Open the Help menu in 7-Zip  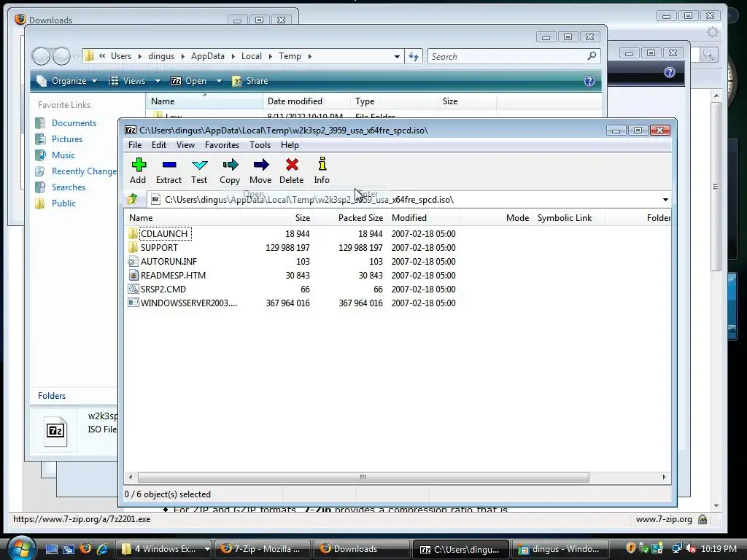[290, 145]
